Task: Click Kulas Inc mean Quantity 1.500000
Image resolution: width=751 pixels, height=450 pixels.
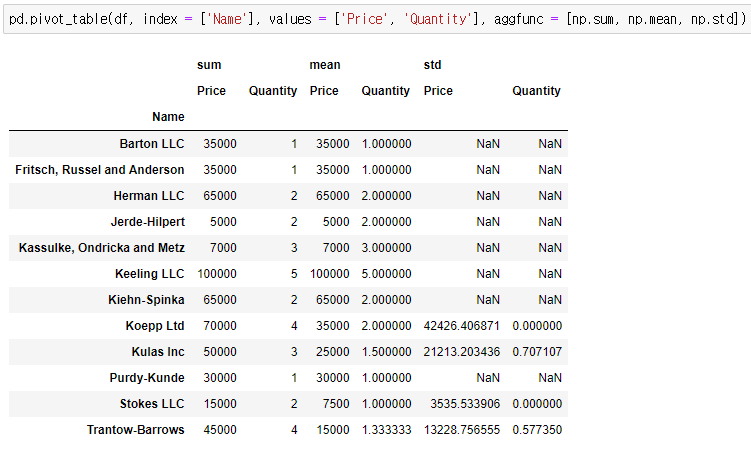Action: (387, 352)
